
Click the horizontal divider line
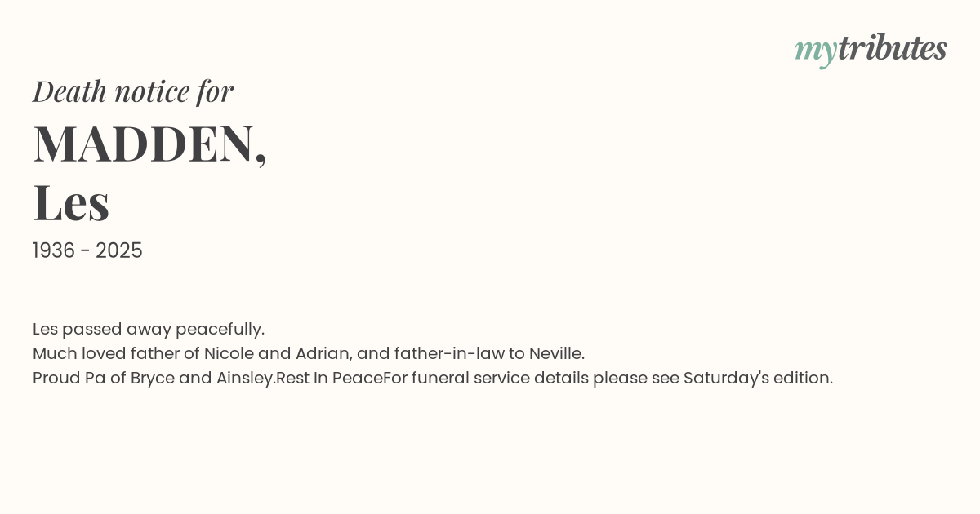pos(490,290)
